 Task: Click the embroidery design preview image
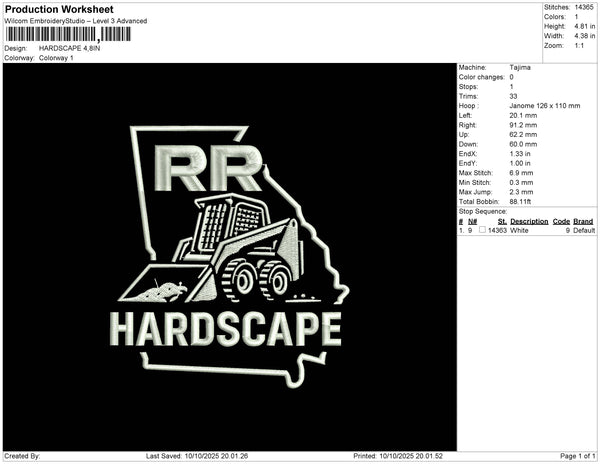tap(230, 257)
